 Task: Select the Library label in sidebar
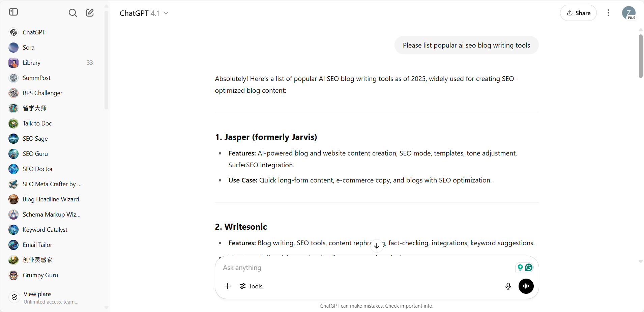32,63
